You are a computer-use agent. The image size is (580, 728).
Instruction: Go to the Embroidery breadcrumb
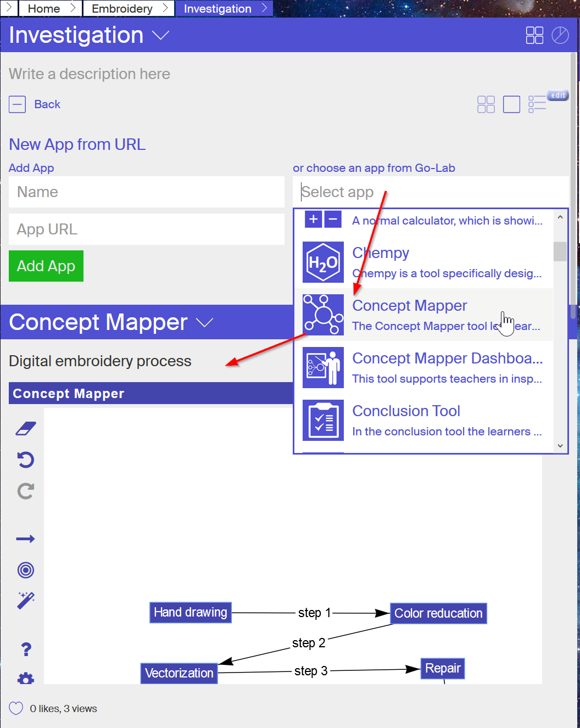[122, 8]
